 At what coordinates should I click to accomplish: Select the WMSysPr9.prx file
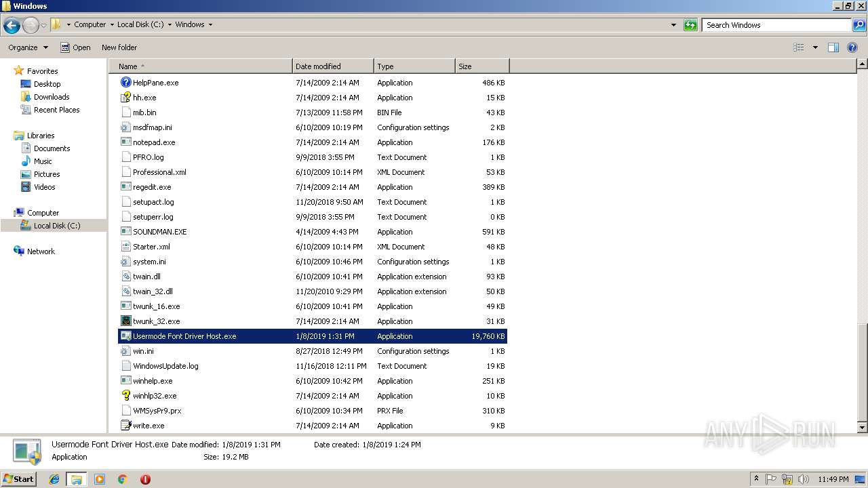pos(157,411)
